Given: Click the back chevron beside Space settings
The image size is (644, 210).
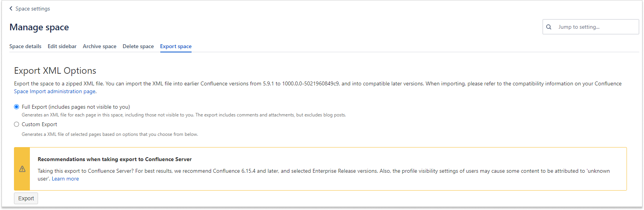Looking at the screenshot, I should pos(11,9).
